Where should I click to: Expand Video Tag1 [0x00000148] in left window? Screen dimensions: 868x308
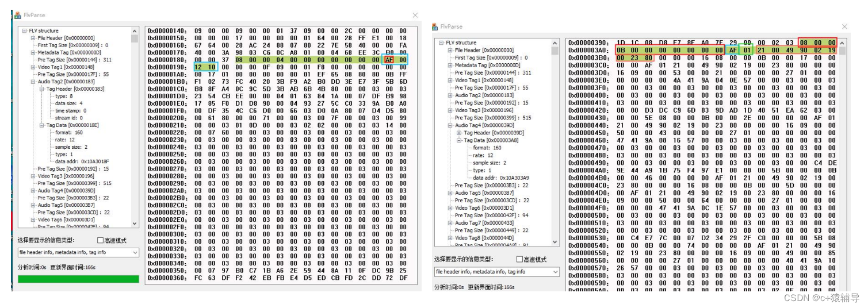click(x=33, y=67)
